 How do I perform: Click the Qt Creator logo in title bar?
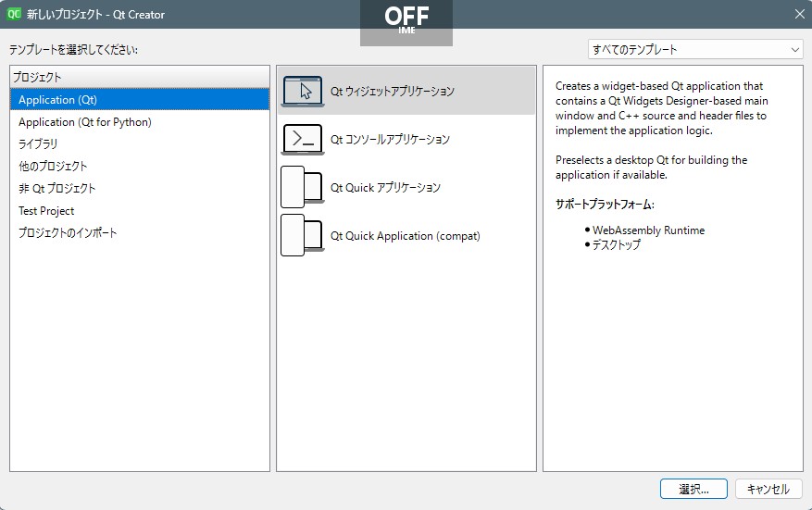click(14, 14)
